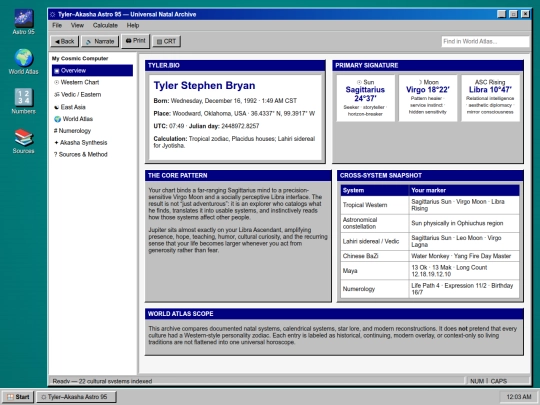Focus the Find in World Atlas field
Image resolution: width=540 pixels, height=405 pixels.
485,41
